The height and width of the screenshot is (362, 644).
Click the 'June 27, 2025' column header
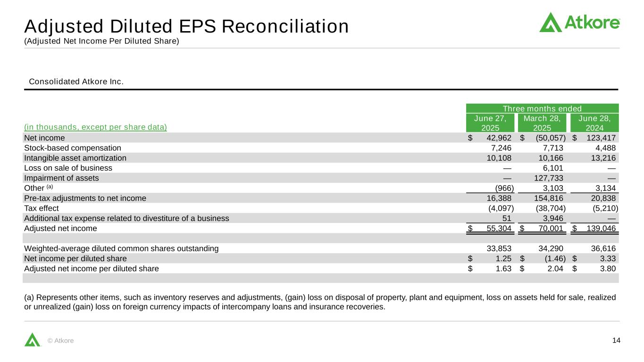490,123
